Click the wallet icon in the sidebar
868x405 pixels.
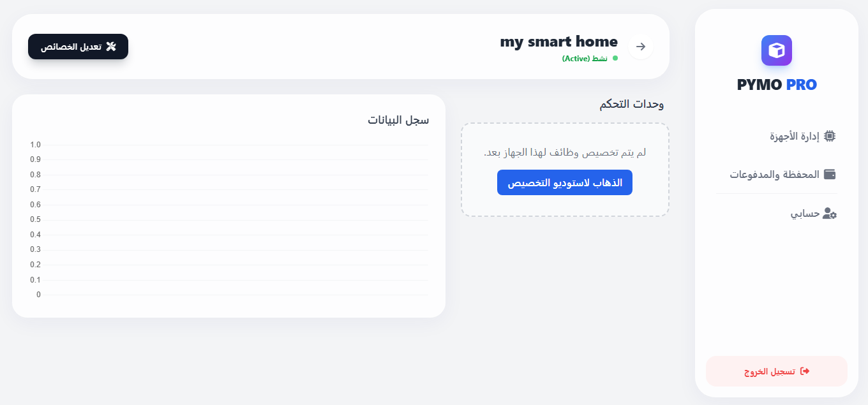830,174
